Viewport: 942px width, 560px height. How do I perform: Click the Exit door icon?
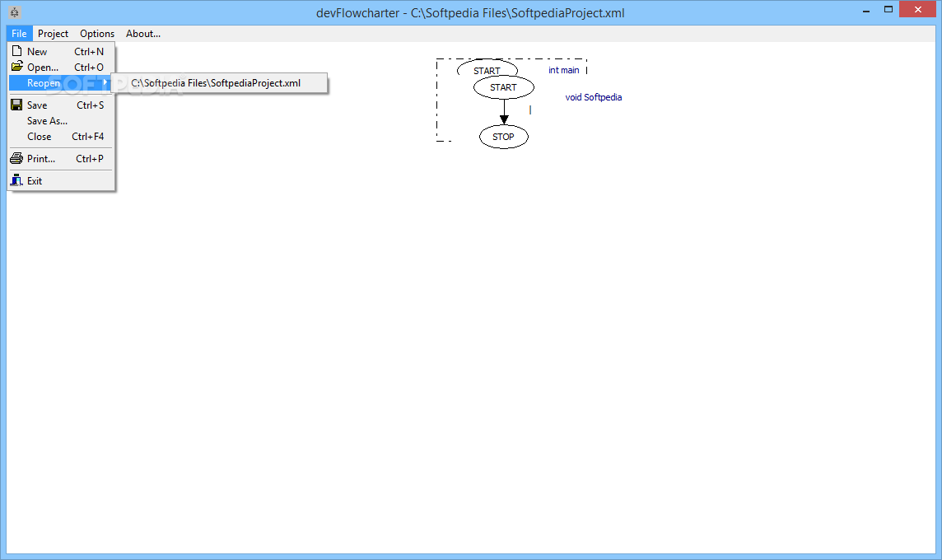pyautogui.click(x=16, y=180)
